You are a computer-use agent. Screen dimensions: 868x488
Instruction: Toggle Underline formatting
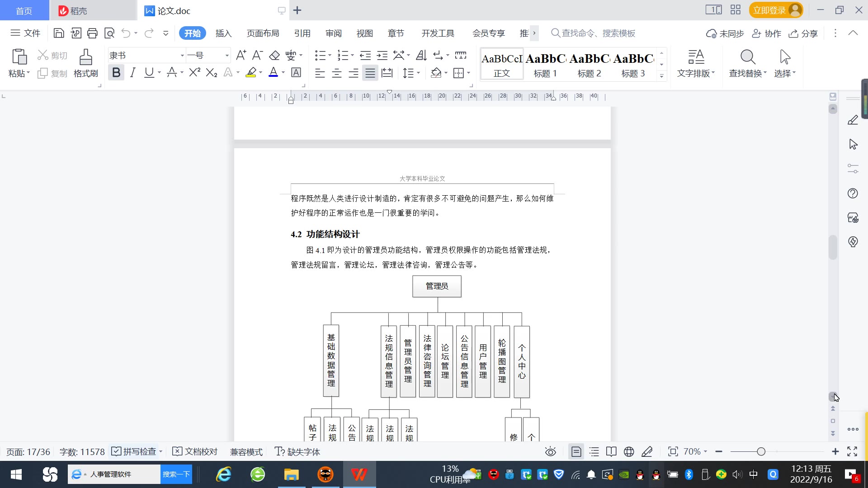(x=149, y=72)
